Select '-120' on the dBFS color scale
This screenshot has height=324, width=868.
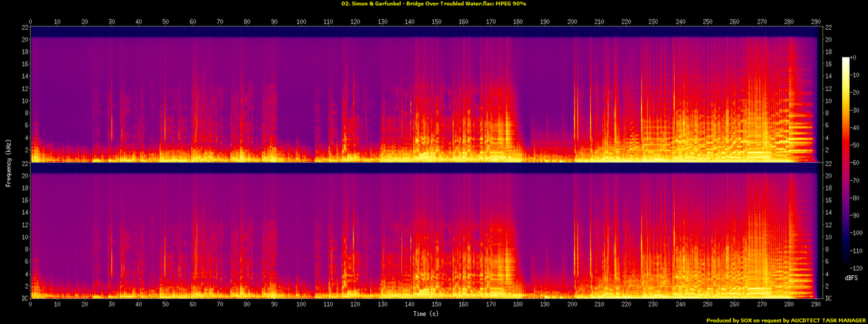click(857, 268)
